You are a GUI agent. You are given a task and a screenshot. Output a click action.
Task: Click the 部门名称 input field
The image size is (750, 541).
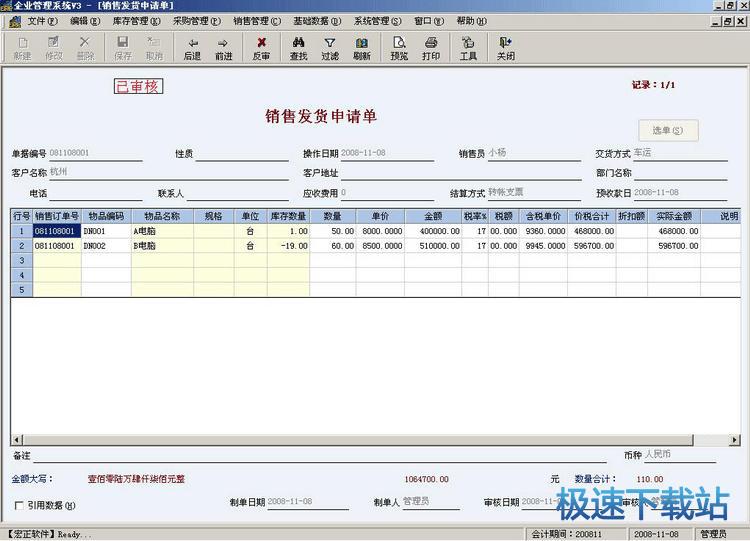[x=680, y=173]
